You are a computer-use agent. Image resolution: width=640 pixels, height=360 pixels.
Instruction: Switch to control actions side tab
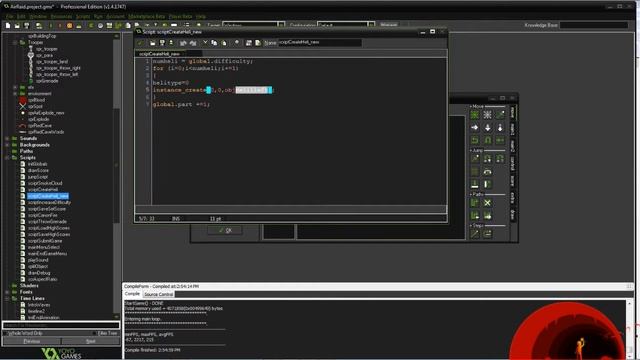click(x=513, y=163)
